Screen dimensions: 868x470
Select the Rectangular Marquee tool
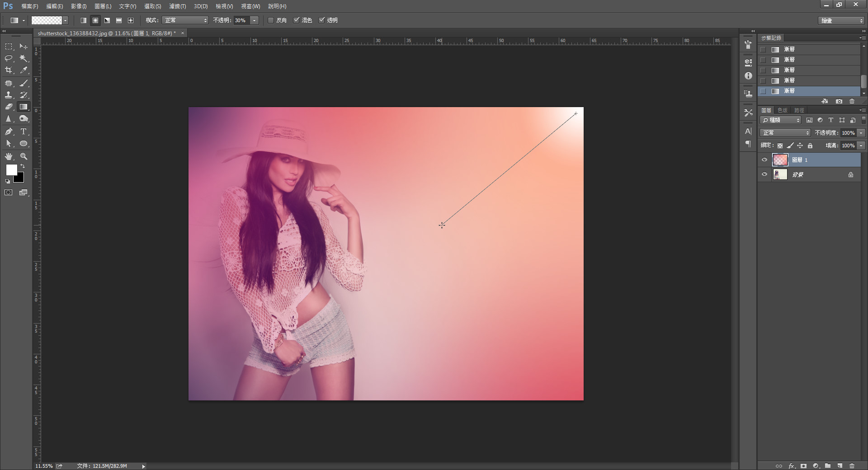click(9, 47)
